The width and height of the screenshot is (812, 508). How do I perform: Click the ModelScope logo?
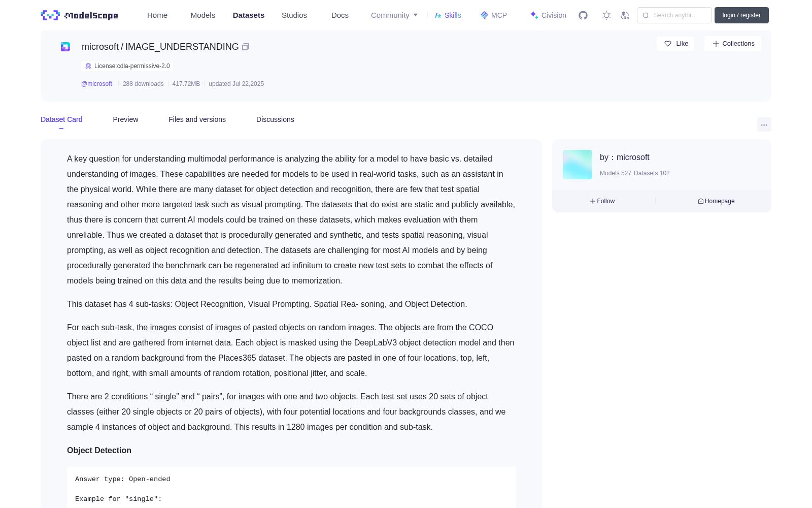(x=80, y=15)
